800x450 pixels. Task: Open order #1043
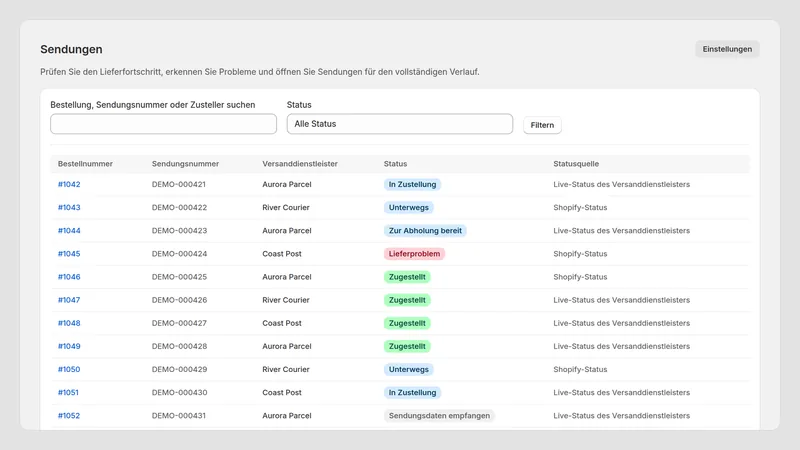coord(69,208)
